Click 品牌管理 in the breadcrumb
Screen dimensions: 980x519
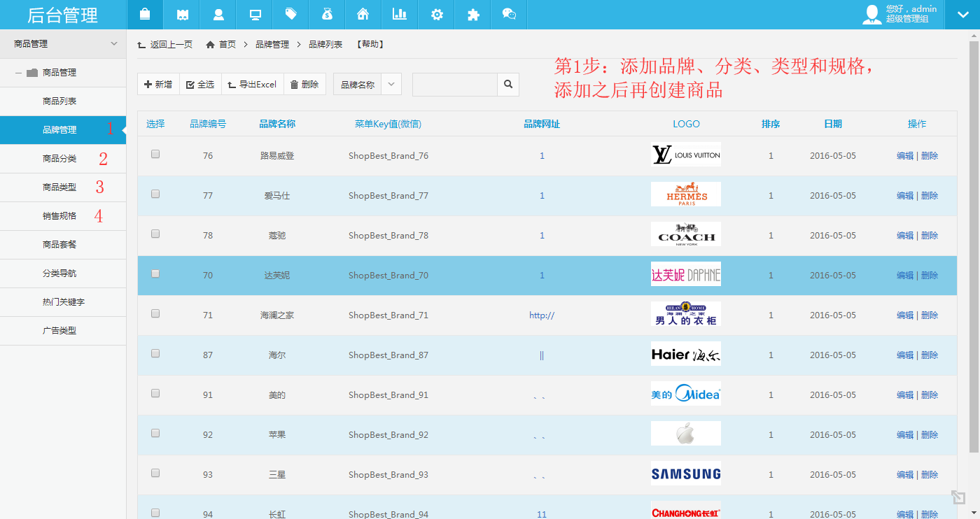[x=272, y=44]
